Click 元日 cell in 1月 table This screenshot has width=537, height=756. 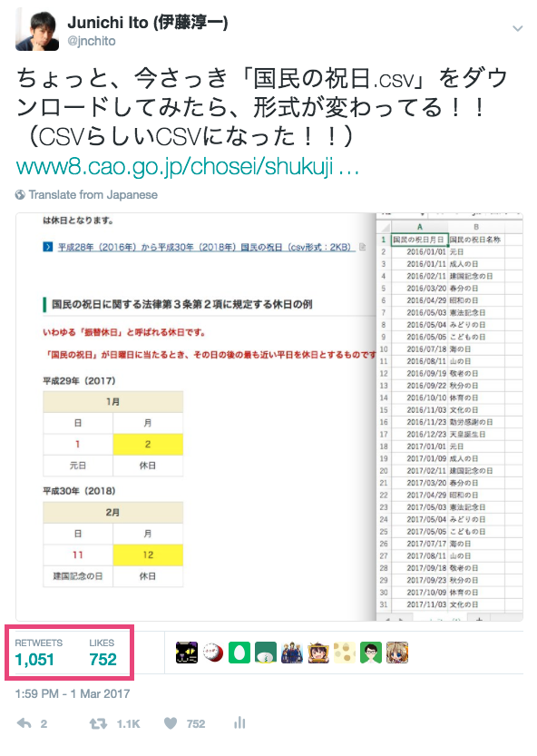pyautogui.click(x=78, y=466)
